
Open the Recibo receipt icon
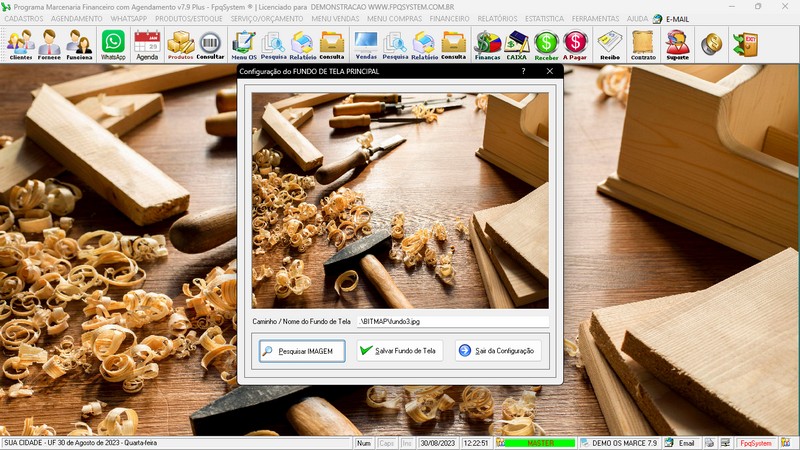click(610, 44)
